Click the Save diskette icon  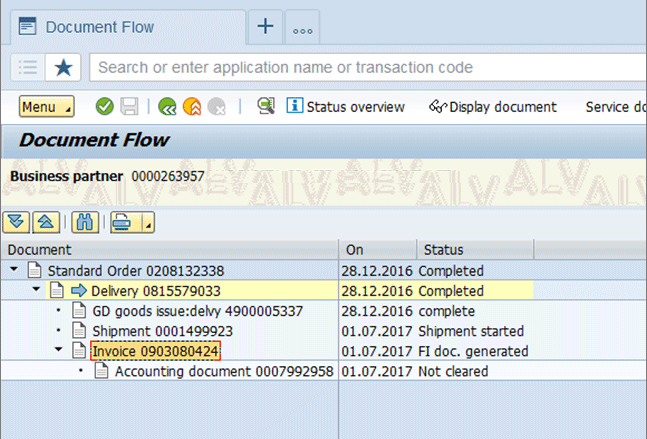[129, 106]
